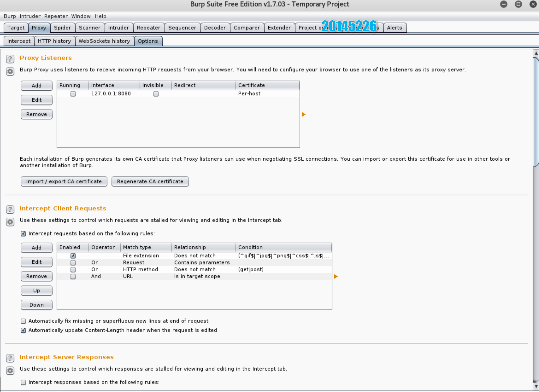Click the vertical scrollbar up arrow
539x392 pixels.
coord(536,53)
